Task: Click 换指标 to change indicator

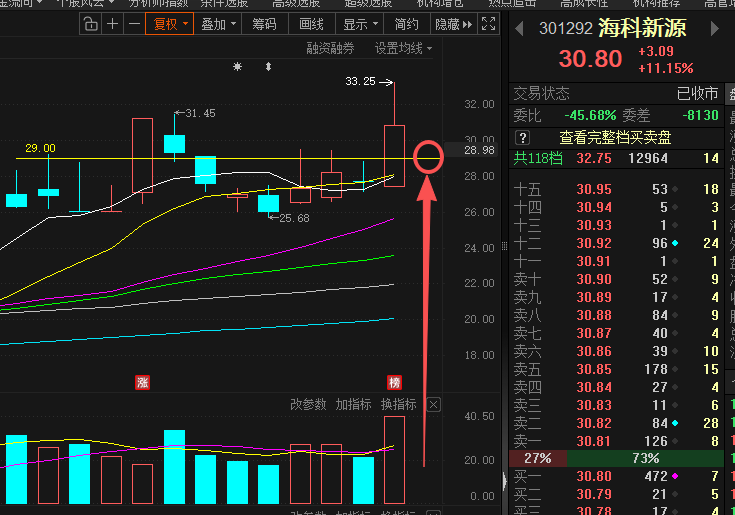Action: tap(398, 404)
